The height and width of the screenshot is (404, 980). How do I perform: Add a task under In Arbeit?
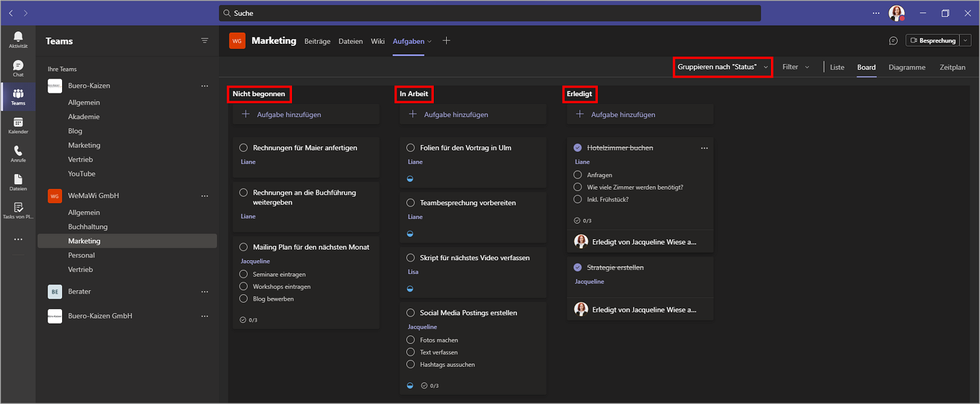click(x=473, y=114)
